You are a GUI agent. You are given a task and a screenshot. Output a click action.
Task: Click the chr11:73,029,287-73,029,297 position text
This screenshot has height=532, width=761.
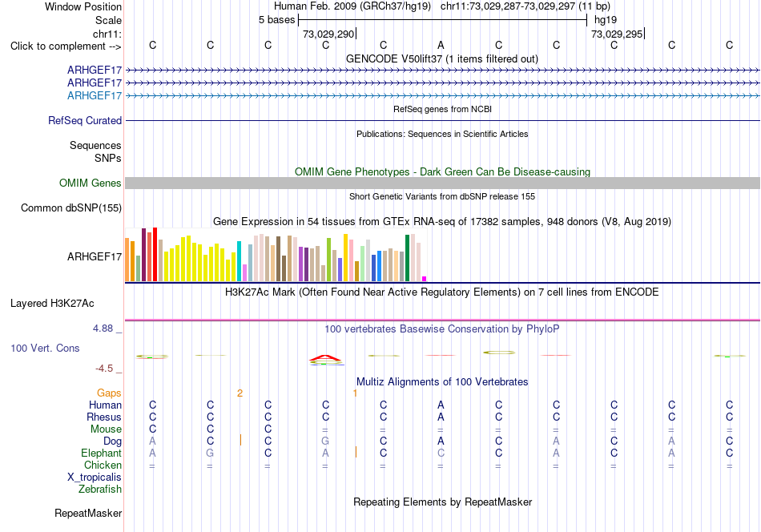[507, 6]
